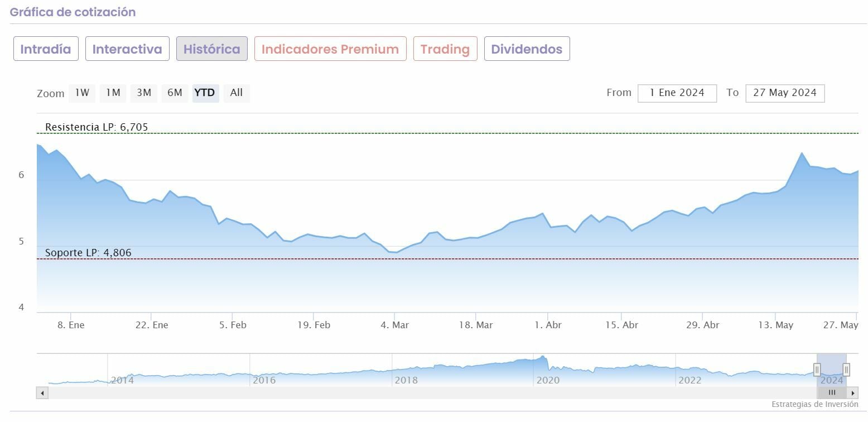Viewport: 868px width, 422px height.
Task: Select the 6M zoom option
Action: [x=175, y=93]
